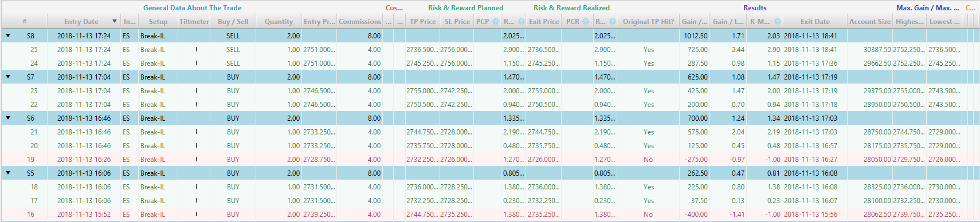Click the Tiltmeter mark in trade 25 row
The height and width of the screenshot is (222, 980).
[x=196, y=49]
